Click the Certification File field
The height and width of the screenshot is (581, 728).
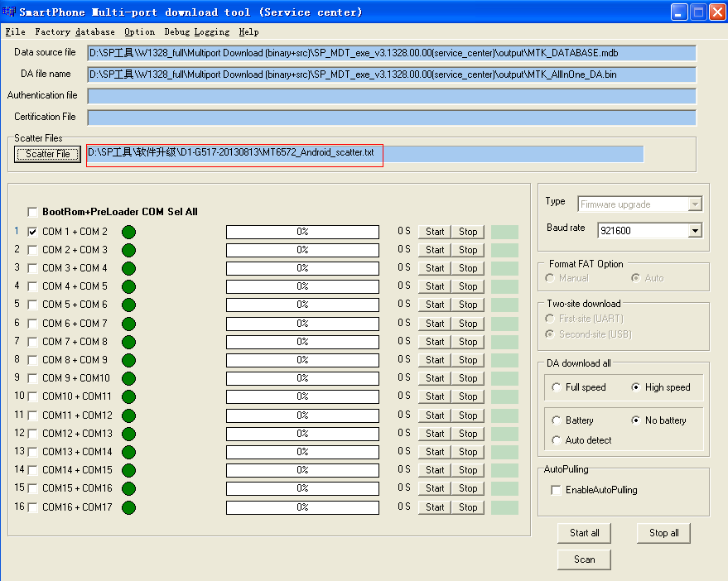pos(392,118)
